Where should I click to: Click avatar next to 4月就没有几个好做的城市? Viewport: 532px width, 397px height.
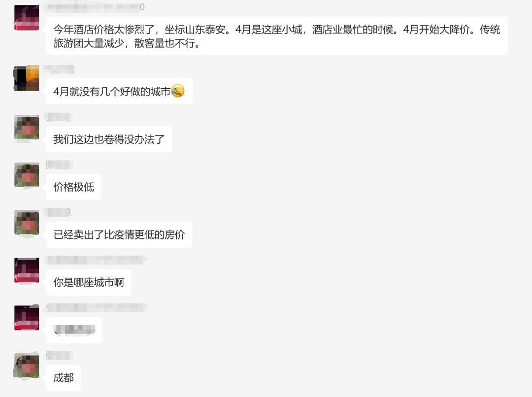27,78
